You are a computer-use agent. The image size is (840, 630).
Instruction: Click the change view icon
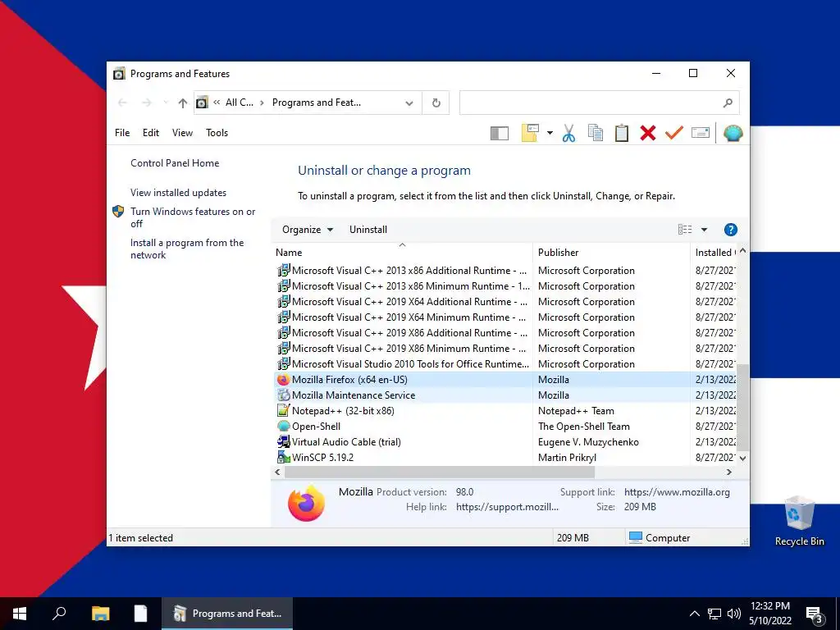(685, 230)
